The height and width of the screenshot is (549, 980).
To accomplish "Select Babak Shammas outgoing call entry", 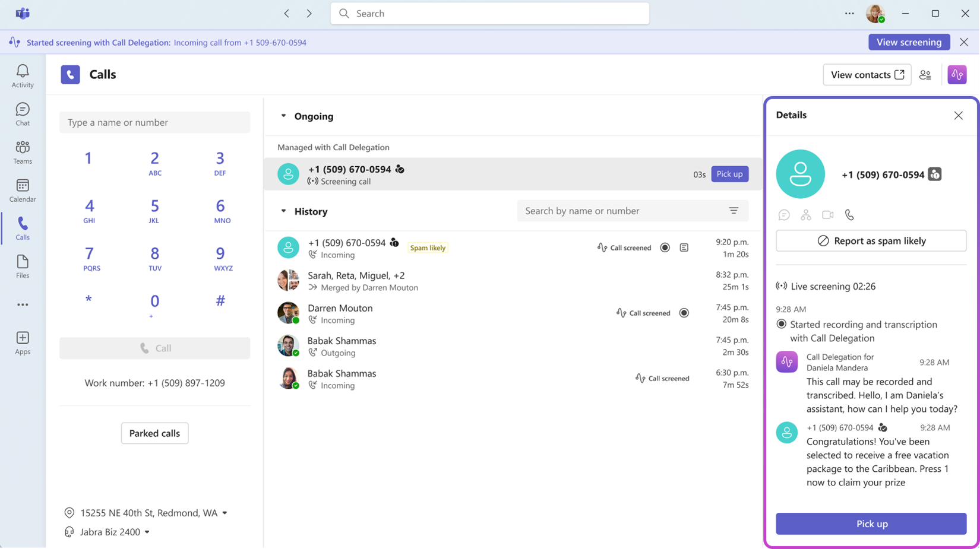I will pyautogui.click(x=513, y=346).
